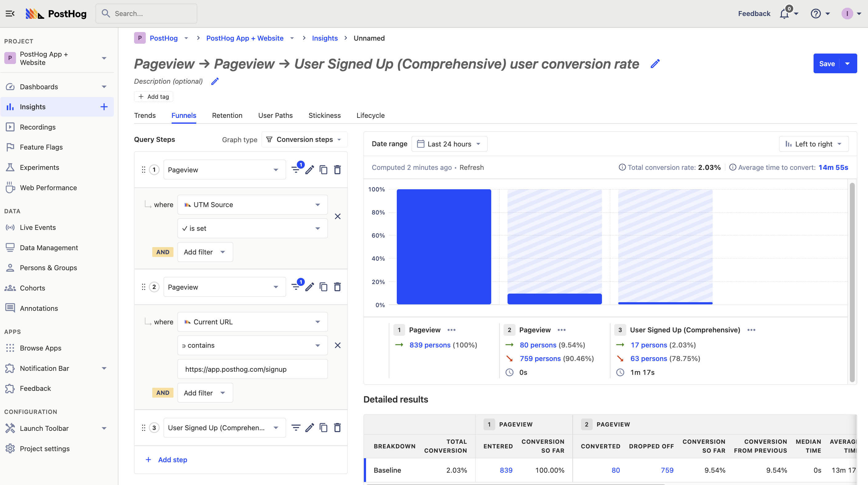Duplicate step 3 User Signed Up
This screenshot has width=868, height=485.
(x=323, y=427)
